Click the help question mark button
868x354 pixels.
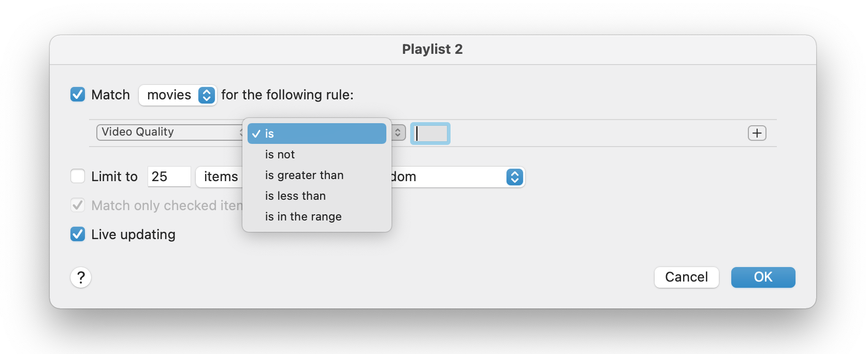click(81, 277)
